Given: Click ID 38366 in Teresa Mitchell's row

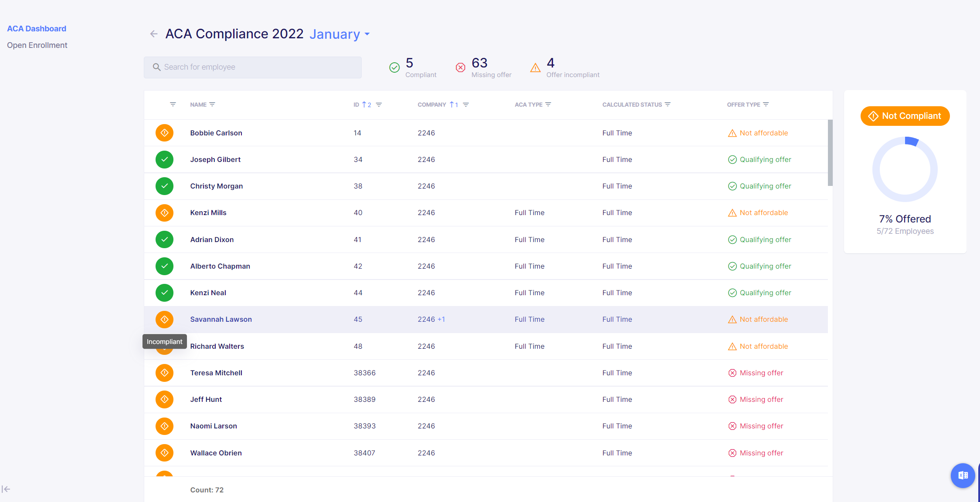Looking at the screenshot, I should pyautogui.click(x=365, y=373).
